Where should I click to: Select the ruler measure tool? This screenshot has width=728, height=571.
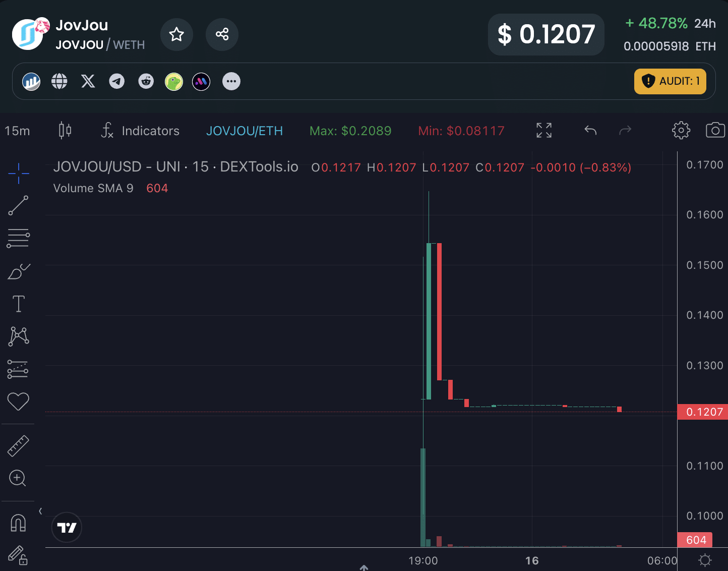[18, 446]
